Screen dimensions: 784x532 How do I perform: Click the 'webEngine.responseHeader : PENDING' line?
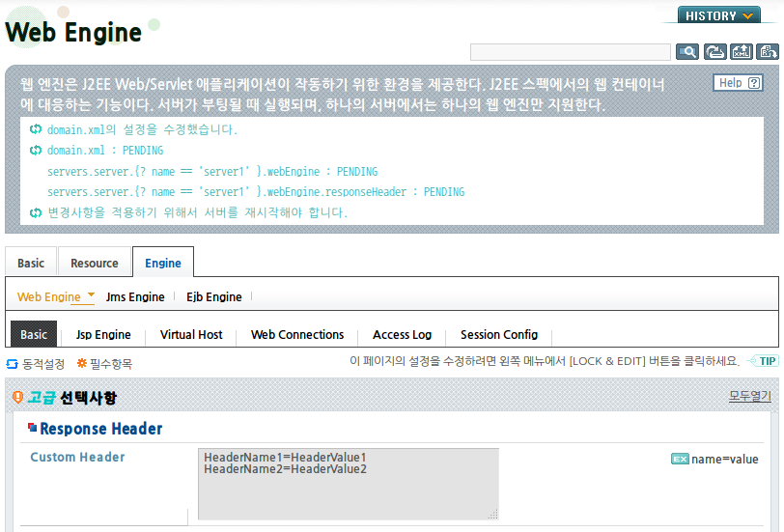256,192
